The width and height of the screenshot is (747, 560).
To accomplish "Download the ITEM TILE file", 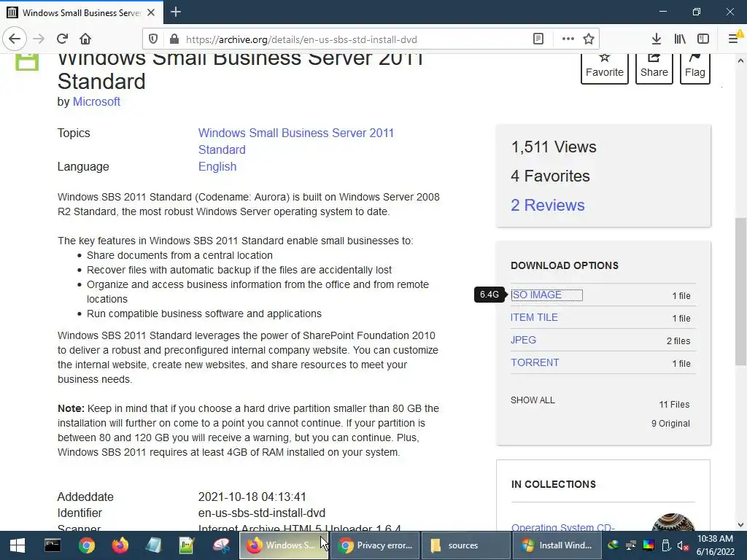I will (534, 317).
